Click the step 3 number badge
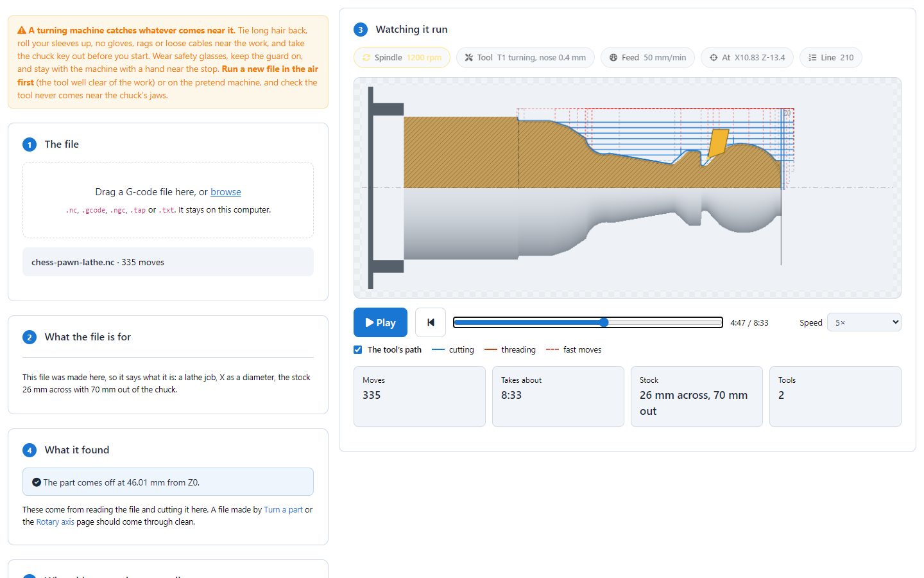 361,30
